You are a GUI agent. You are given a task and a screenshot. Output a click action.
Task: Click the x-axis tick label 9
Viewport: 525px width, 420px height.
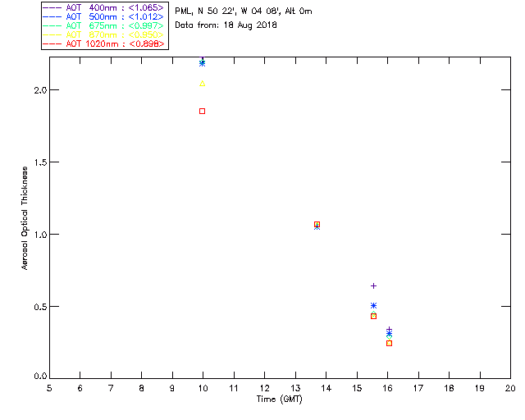172,388
